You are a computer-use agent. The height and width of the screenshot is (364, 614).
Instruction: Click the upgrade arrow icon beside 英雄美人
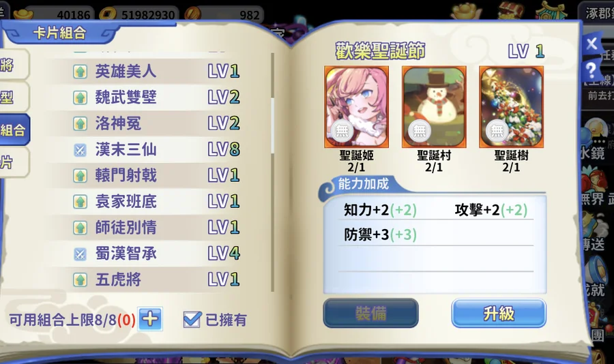tap(80, 72)
